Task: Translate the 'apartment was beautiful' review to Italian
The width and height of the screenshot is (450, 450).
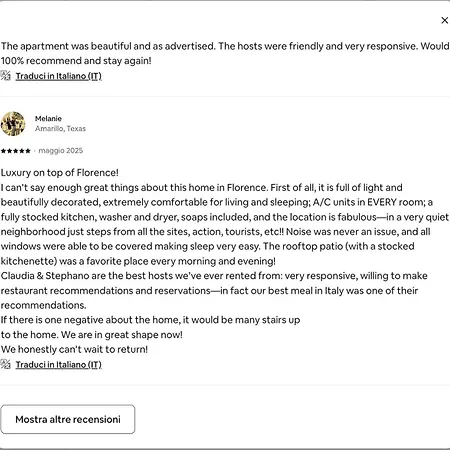Action: click(x=59, y=76)
